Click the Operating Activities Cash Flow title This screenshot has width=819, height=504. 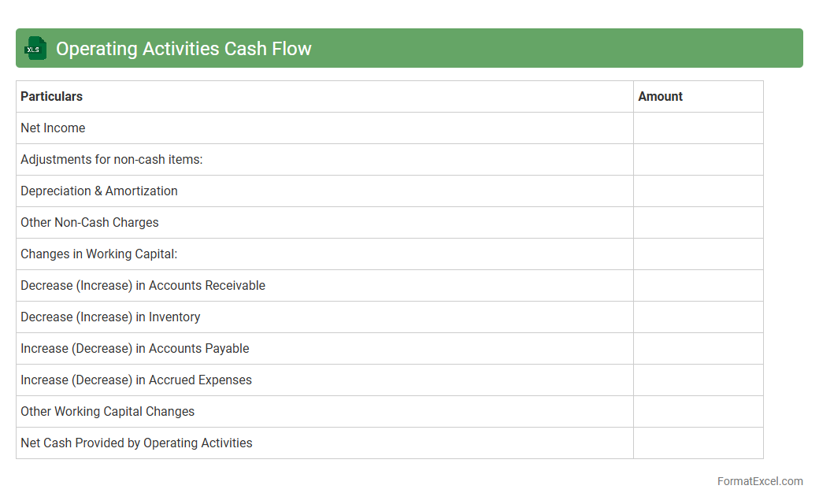click(x=183, y=49)
